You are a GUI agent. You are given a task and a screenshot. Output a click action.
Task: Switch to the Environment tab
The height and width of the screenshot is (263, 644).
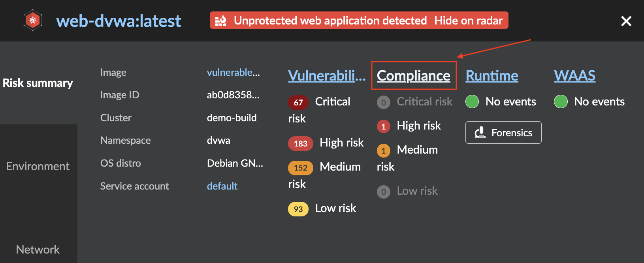pyautogui.click(x=38, y=166)
